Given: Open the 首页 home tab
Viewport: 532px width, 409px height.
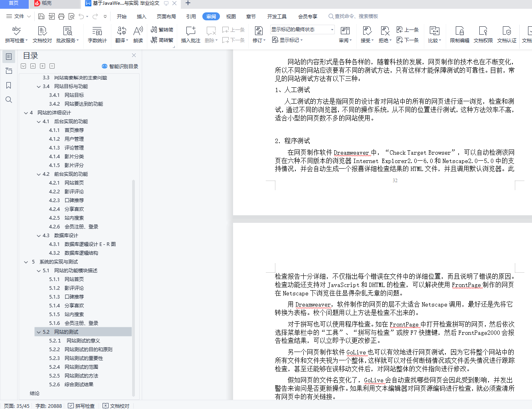Looking at the screenshot, I should coord(14,3).
